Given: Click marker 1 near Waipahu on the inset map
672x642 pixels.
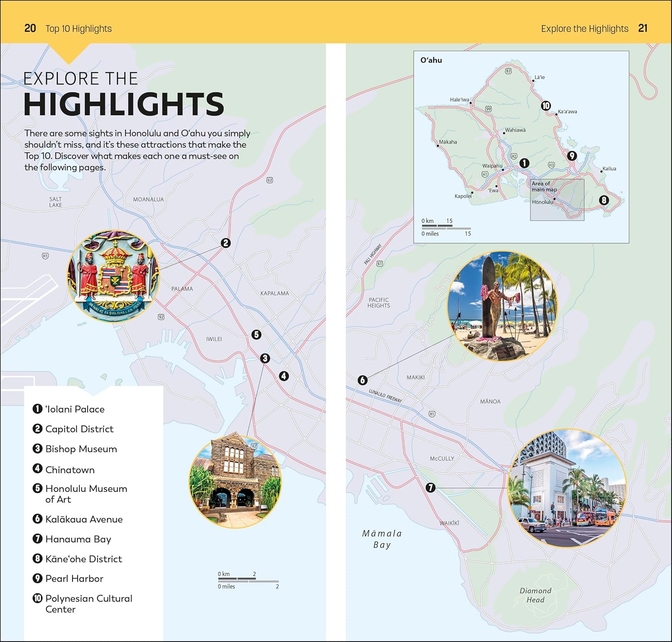Looking at the screenshot, I should (524, 163).
